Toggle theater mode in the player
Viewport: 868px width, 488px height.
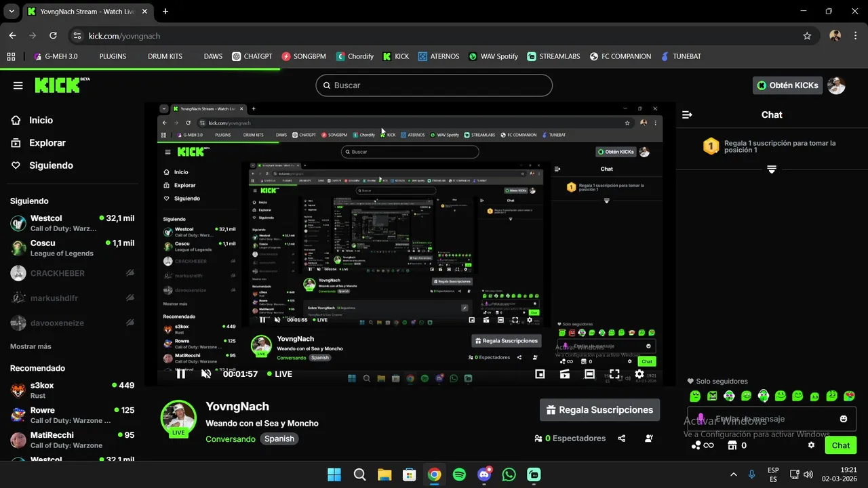pos(589,374)
